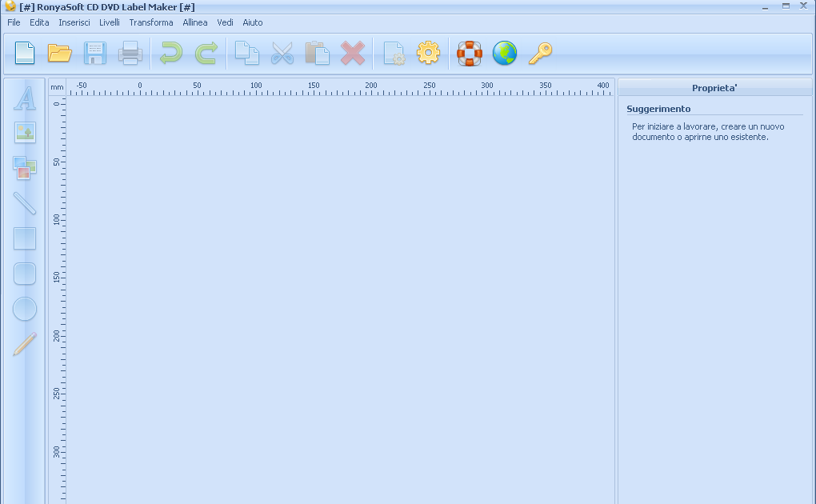Select the Rounded rectangle tool
This screenshot has width=816, height=504.
[25, 274]
